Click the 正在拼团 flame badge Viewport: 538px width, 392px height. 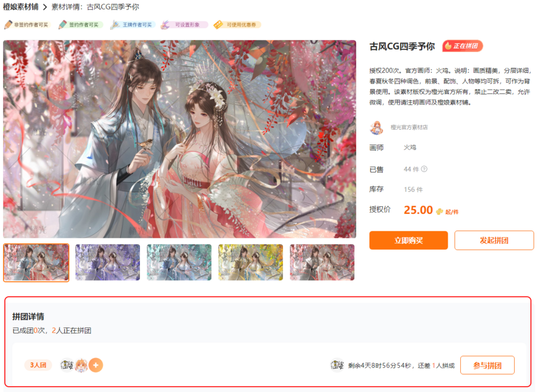tap(462, 46)
